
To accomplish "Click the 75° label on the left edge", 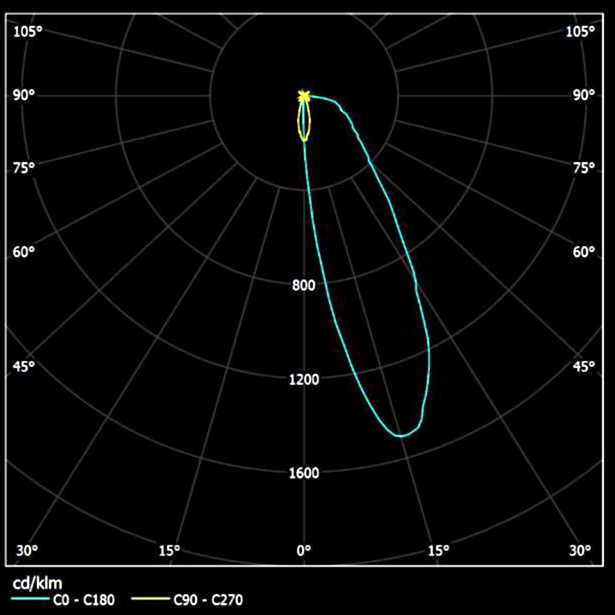I will [24, 168].
